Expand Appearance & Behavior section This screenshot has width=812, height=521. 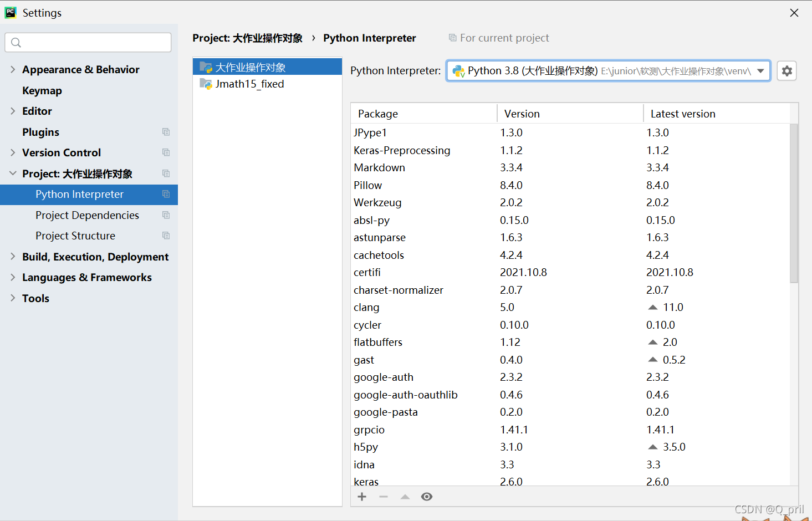(13, 69)
